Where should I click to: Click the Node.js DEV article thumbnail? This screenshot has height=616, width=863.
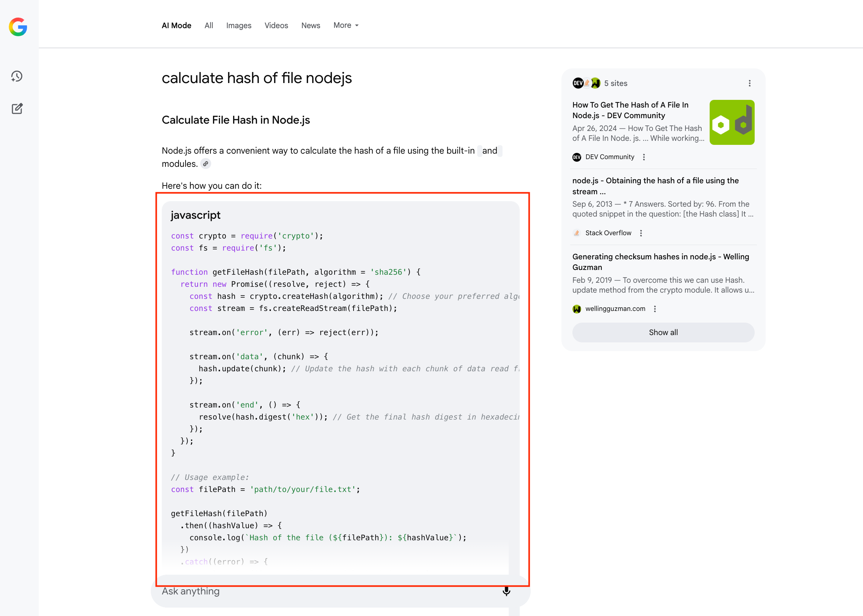pyautogui.click(x=732, y=123)
